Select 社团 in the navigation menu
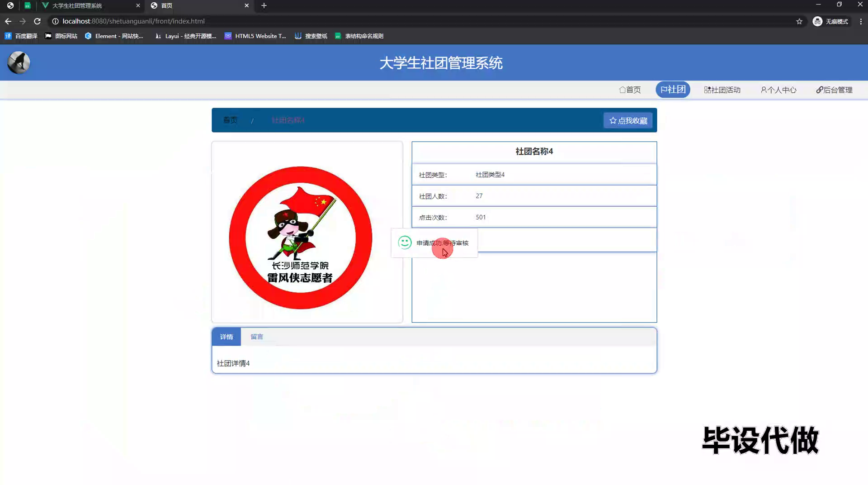 673,90
